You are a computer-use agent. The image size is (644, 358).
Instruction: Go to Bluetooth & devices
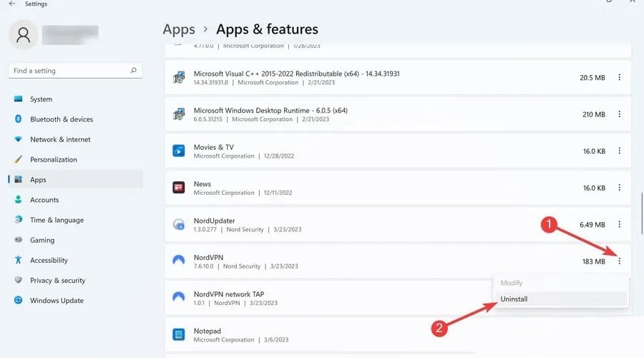(62, 119)
